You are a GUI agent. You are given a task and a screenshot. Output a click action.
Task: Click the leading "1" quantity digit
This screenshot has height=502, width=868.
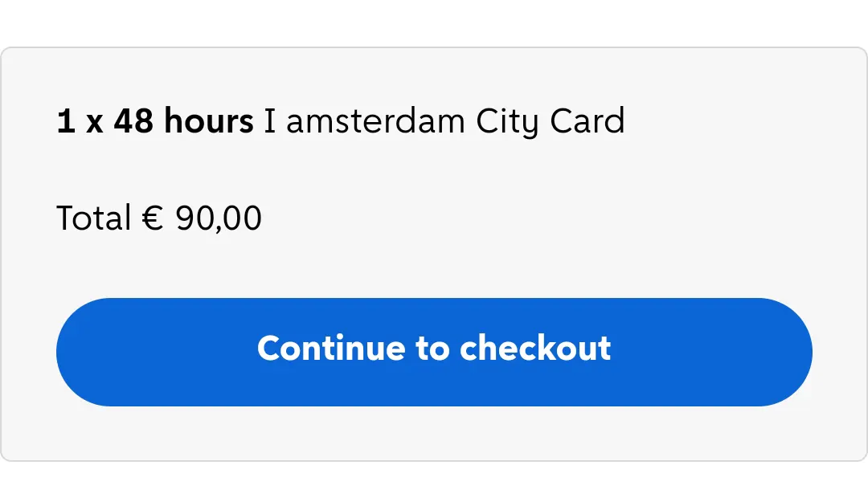(66, 122)
